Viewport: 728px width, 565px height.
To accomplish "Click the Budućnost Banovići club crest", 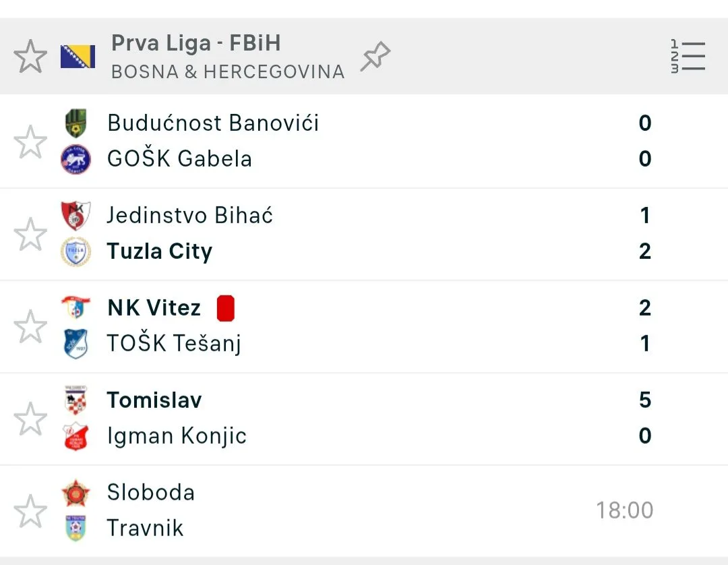I will 75,123.
